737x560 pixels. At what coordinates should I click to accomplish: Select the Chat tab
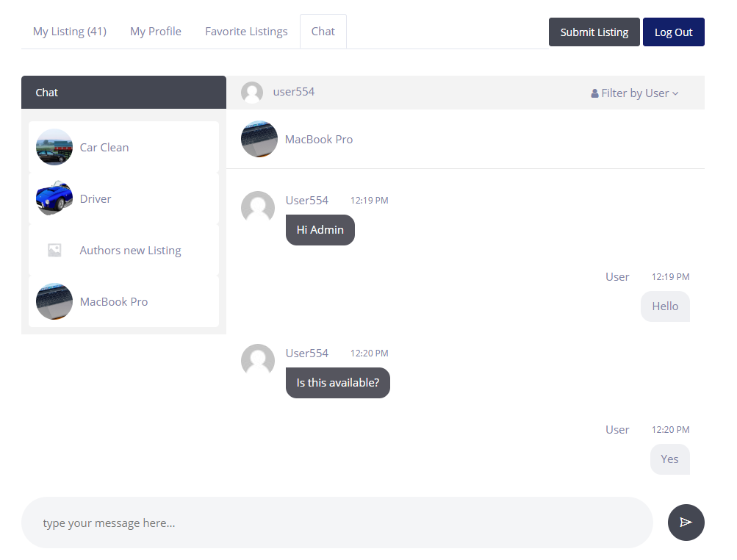point(323,32)
